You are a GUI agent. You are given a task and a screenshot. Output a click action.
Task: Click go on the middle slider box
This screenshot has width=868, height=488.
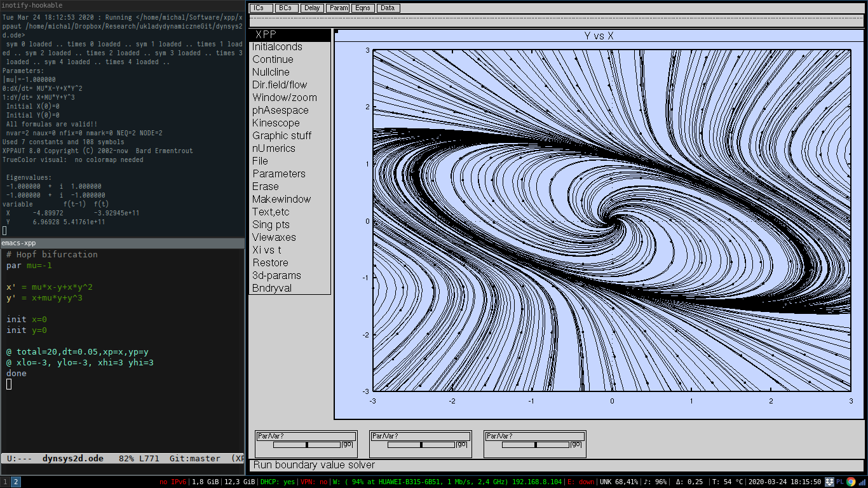pos(462,445)
